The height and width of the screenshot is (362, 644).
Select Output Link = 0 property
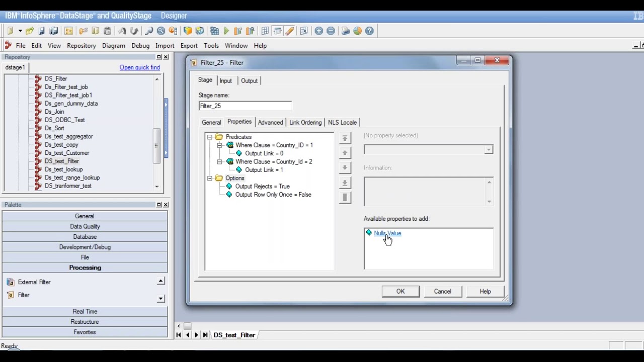[264, 153]
